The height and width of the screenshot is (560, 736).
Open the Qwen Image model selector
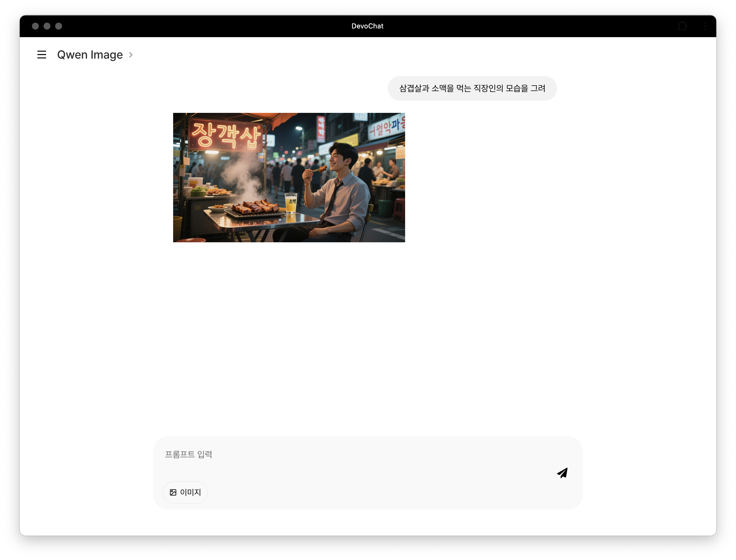click(x=90, y=55)
